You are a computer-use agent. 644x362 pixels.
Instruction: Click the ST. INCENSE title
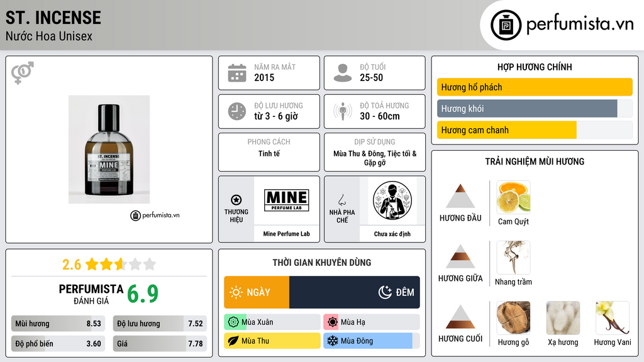(53, 18)
